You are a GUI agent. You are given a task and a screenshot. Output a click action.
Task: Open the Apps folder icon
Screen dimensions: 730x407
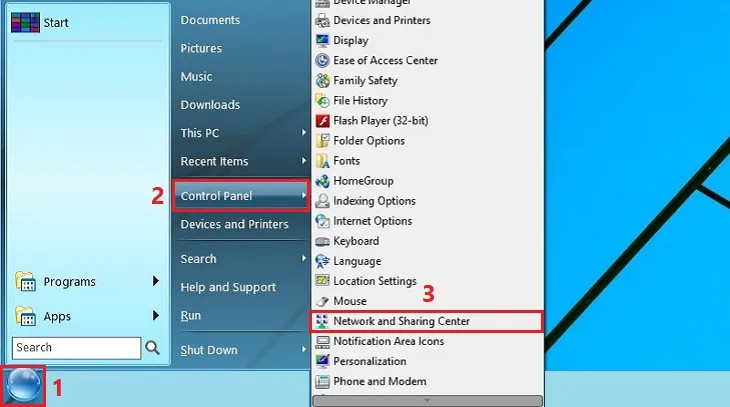pyautogui.click(x=25, y=316)
